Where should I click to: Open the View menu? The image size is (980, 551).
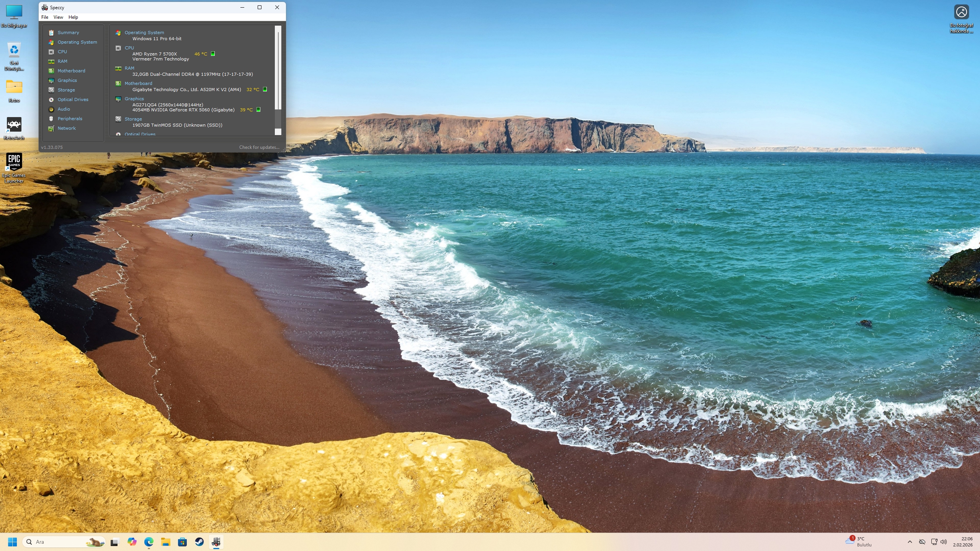(58, 17)
